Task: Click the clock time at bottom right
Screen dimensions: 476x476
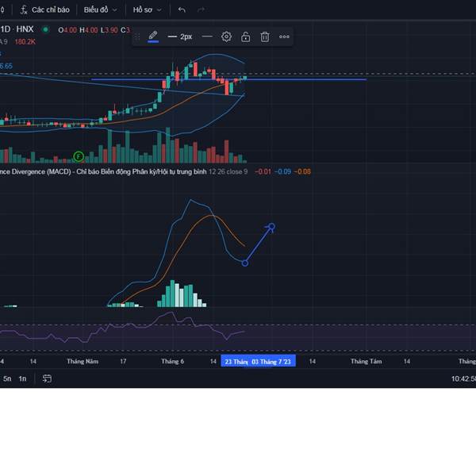Action: click(463, 378)
